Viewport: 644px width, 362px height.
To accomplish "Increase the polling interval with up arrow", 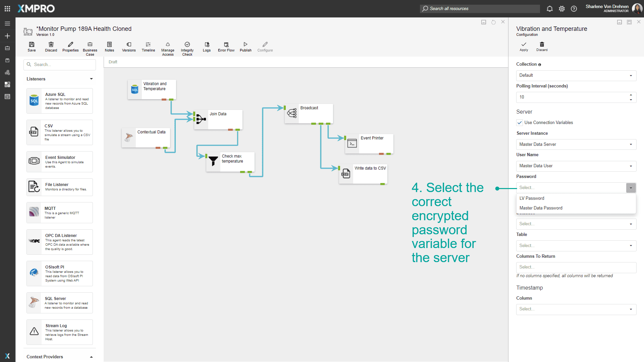I will tap(631, 95).
